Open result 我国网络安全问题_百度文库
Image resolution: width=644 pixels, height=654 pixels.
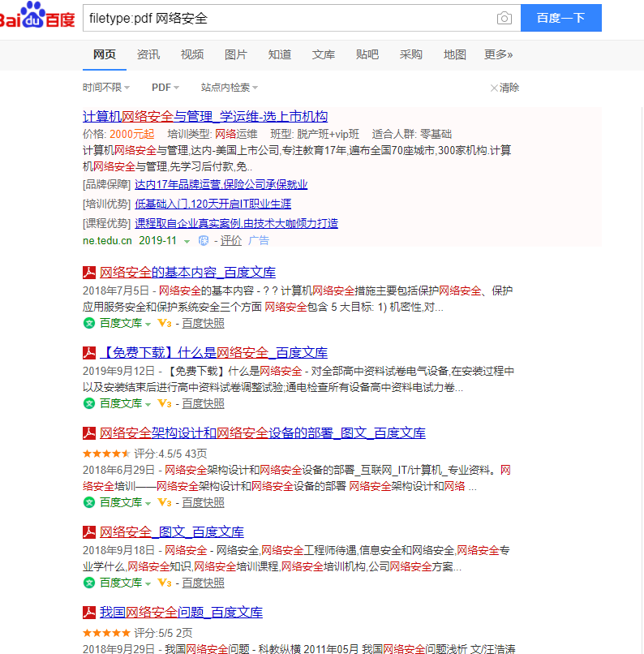point(181,613)
